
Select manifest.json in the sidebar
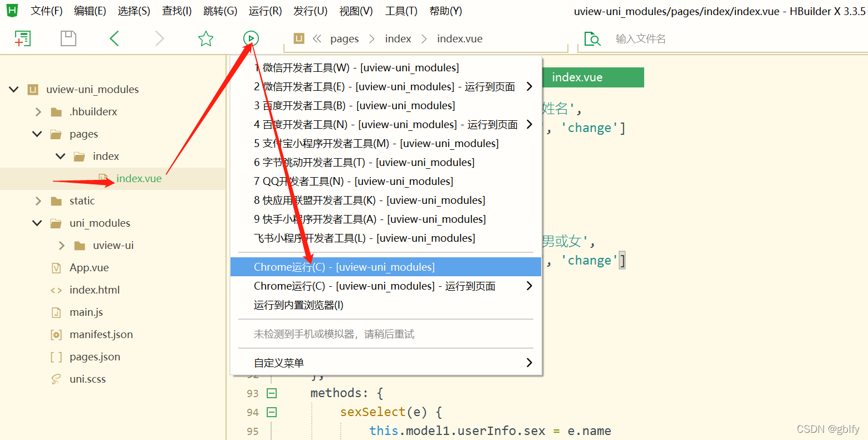coord(101,334)
